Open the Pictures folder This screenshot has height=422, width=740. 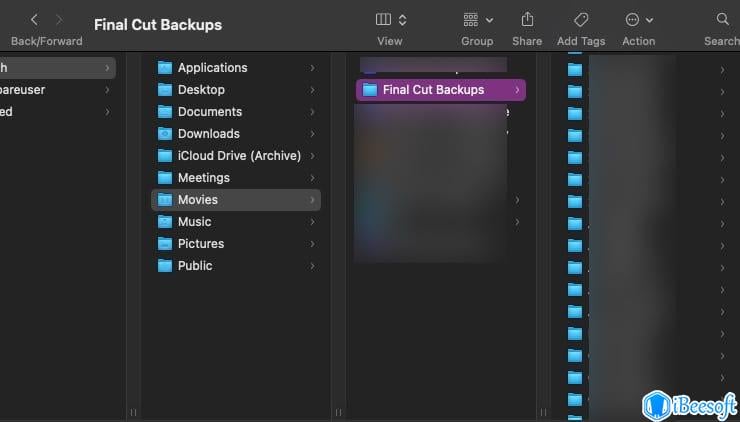coord(200,244)
